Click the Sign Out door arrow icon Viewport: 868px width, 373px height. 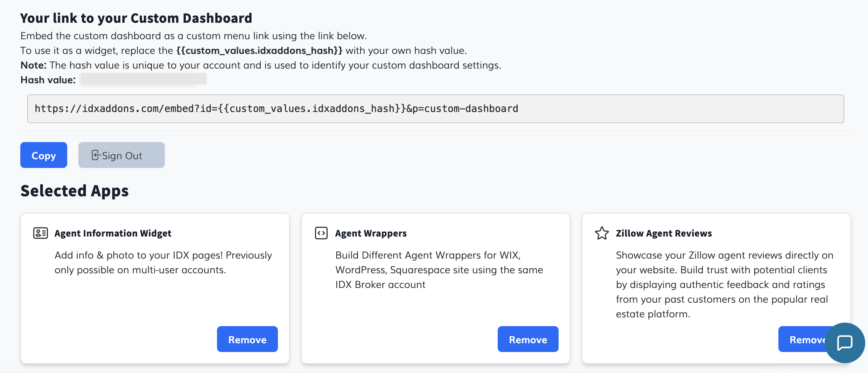tap(96, 155)
